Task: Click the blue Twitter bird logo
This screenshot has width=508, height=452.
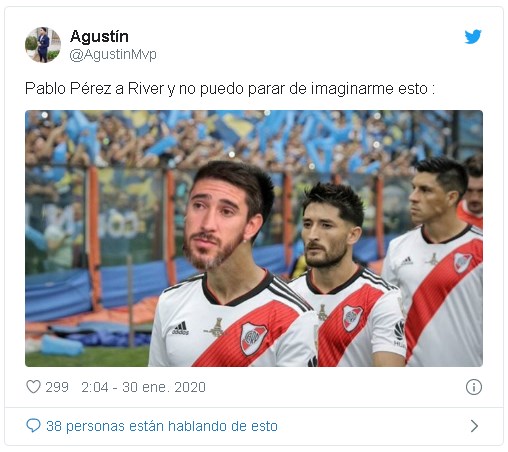Action: (x=473, y=36)
